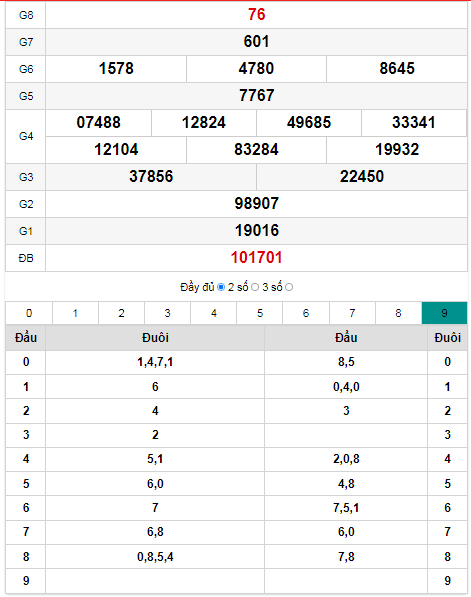
Task: Click the G3 number 37856
Action: click(151, 177)
